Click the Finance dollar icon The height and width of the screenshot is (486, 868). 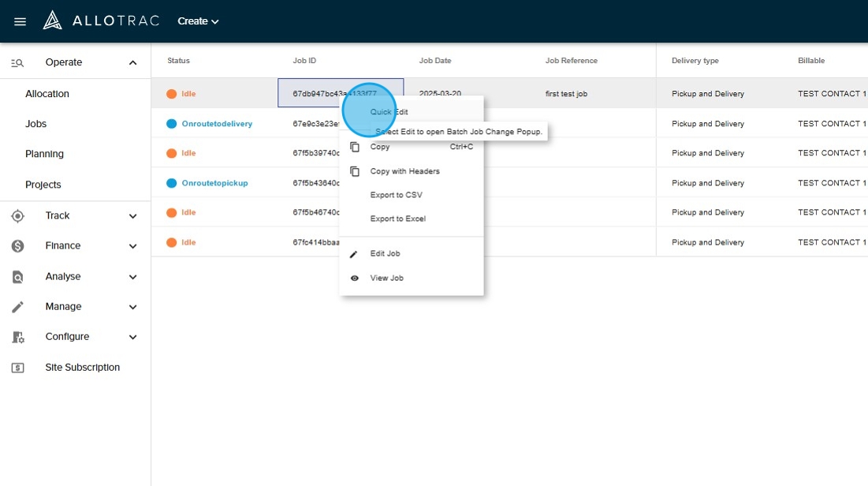pyautogui.click(x=17, y=246)
